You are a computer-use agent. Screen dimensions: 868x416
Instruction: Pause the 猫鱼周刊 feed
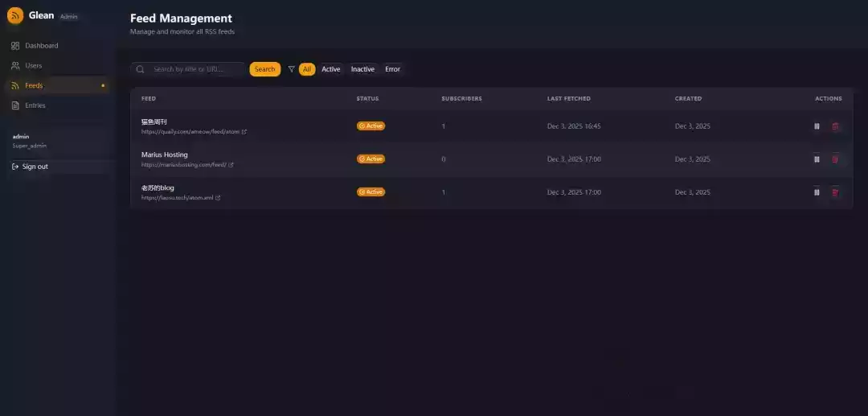tap(817, 126)
